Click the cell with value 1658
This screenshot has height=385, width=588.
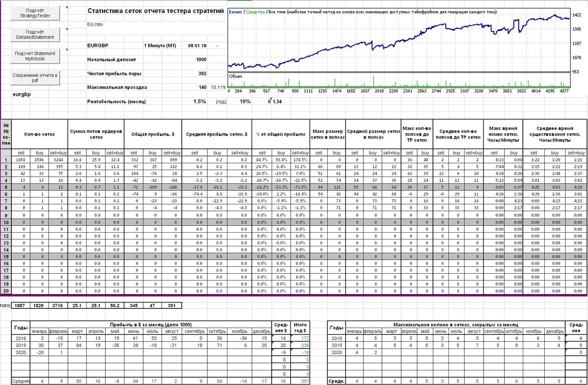[x=20, y=160]
